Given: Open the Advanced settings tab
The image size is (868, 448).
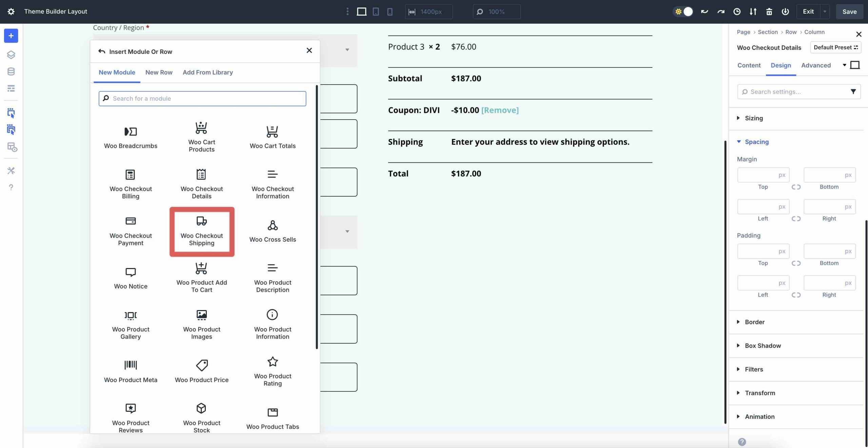Looking at the screenshot, I should pos(816,65).
